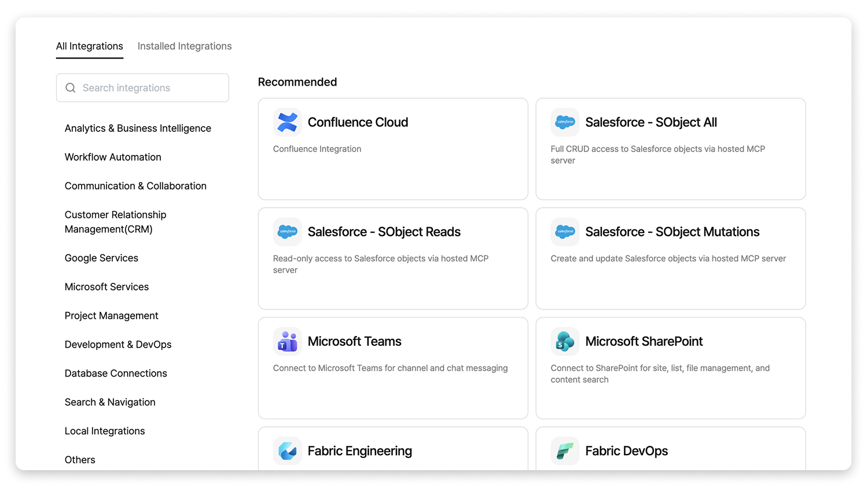
Task: Open the Search & Navigation category
Action: (x=110, y=403)
